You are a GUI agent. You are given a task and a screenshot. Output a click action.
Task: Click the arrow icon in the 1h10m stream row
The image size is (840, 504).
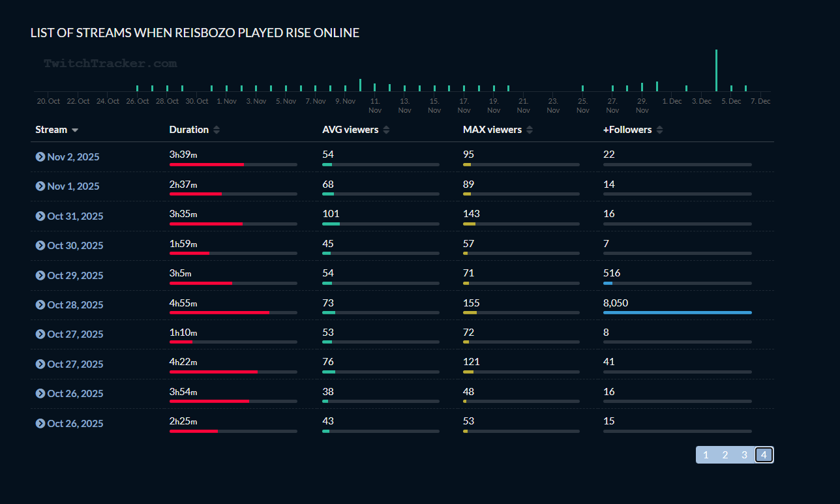click(40, 334)
